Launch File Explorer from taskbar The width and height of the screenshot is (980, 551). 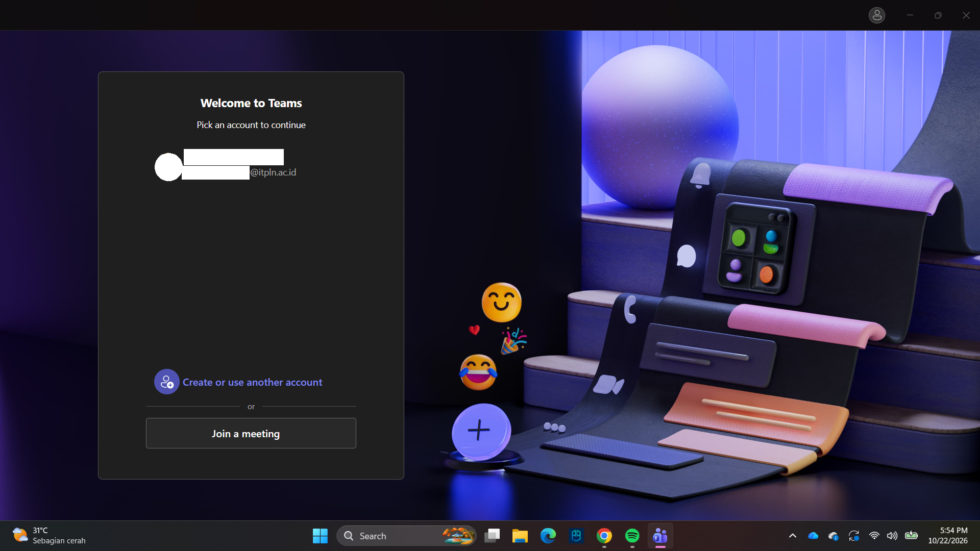[520, 536]
